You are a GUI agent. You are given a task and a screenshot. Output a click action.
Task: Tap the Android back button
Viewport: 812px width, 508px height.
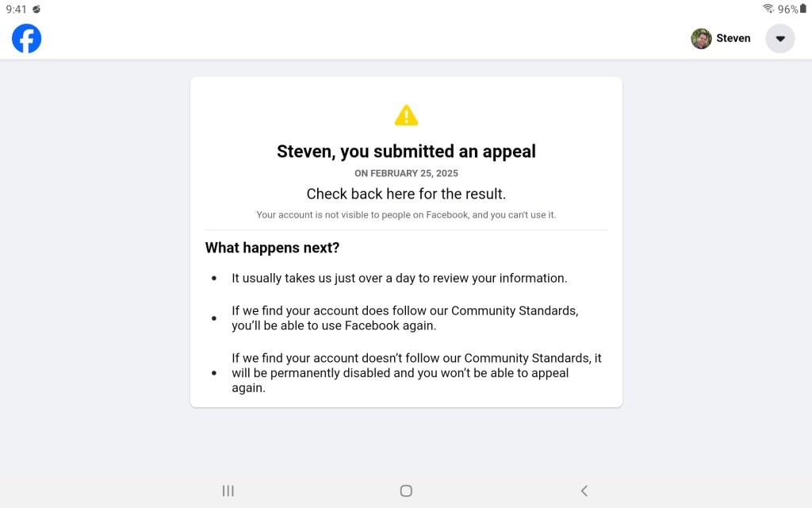click(584, 491)
